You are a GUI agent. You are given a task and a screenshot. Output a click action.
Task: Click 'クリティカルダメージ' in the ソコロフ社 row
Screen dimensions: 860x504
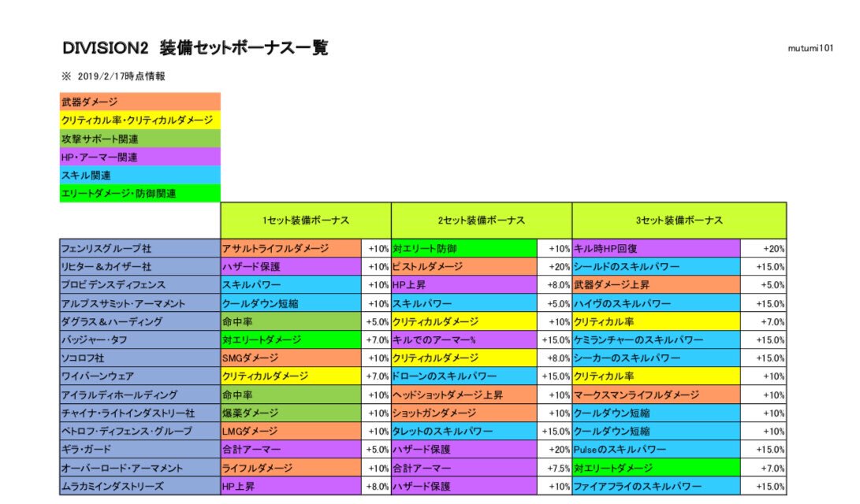pos(464,358)
